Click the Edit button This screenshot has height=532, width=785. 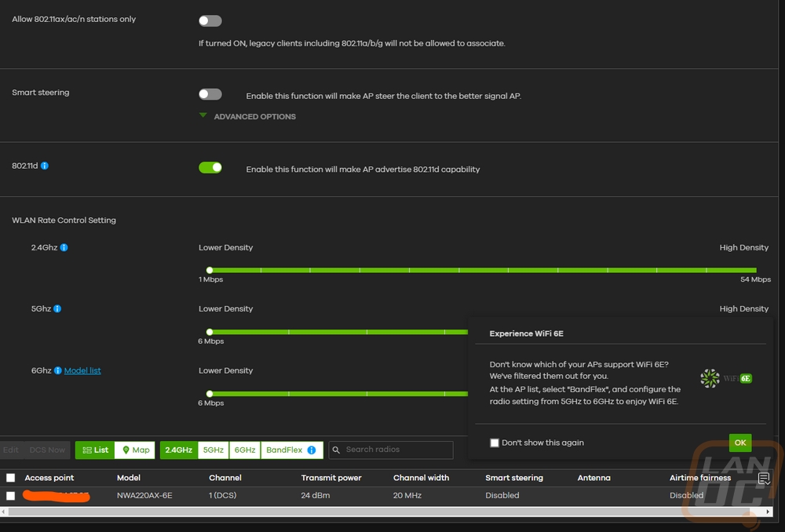(x=11, y=450)
